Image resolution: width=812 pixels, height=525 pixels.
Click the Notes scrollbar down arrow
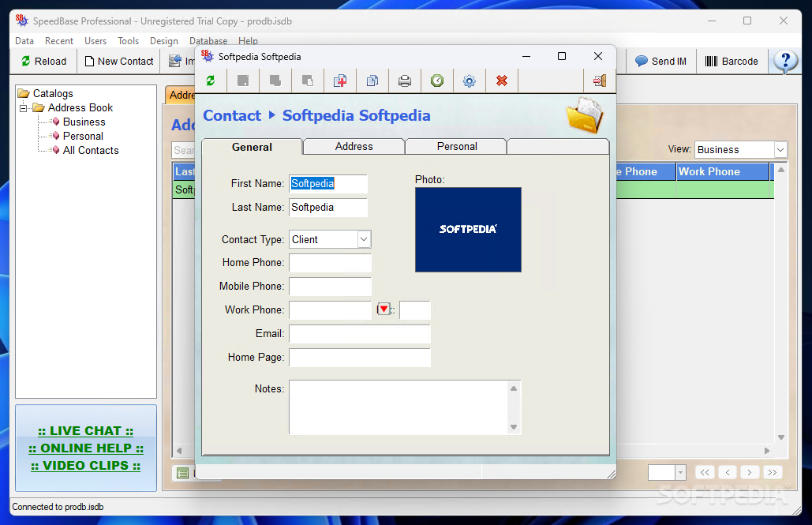click(x=514, y=427)
